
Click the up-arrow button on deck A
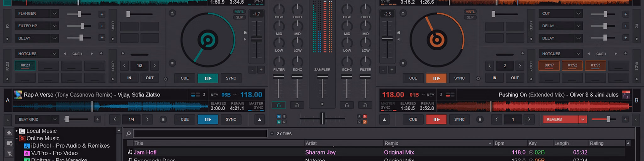click(x=259, y=119)
